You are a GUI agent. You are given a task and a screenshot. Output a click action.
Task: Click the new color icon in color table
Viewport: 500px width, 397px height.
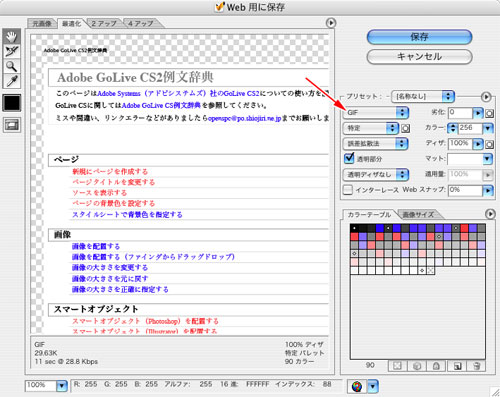pyautogui.click(x=457, y=366)
